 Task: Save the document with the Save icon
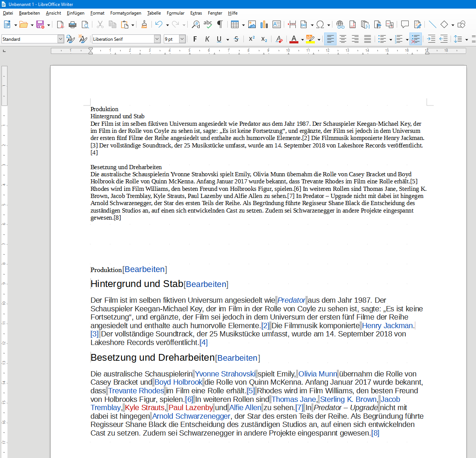pyautogui.click(x=40, y=25)
